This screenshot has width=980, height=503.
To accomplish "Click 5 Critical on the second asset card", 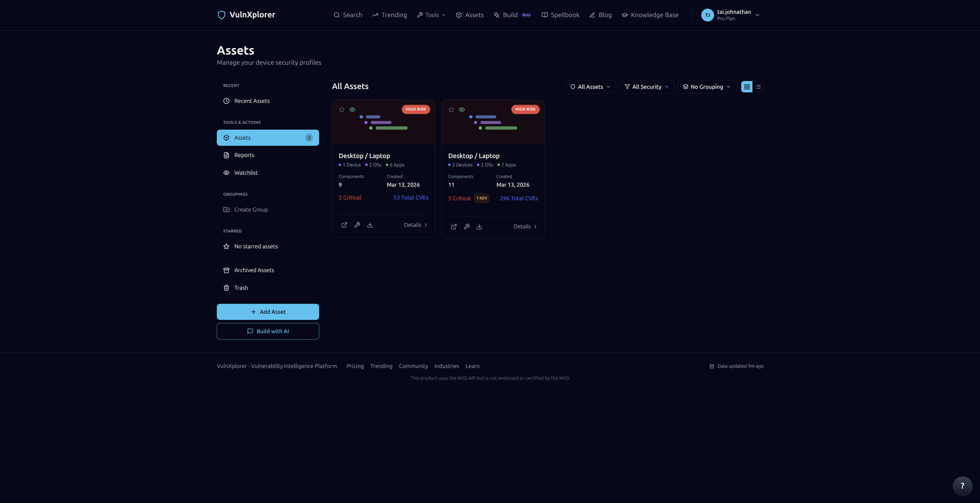I will [x=459, y=198].
